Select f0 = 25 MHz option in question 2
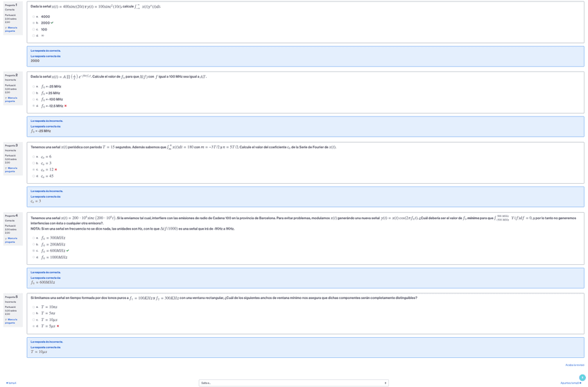The width and height of the screenshot is (588, 387). point(33,93)
